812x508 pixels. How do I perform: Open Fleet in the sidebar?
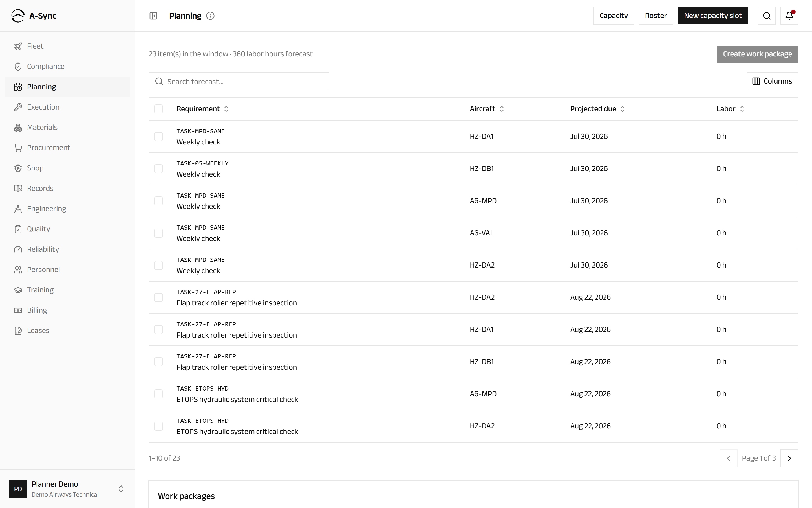[67, 46]
